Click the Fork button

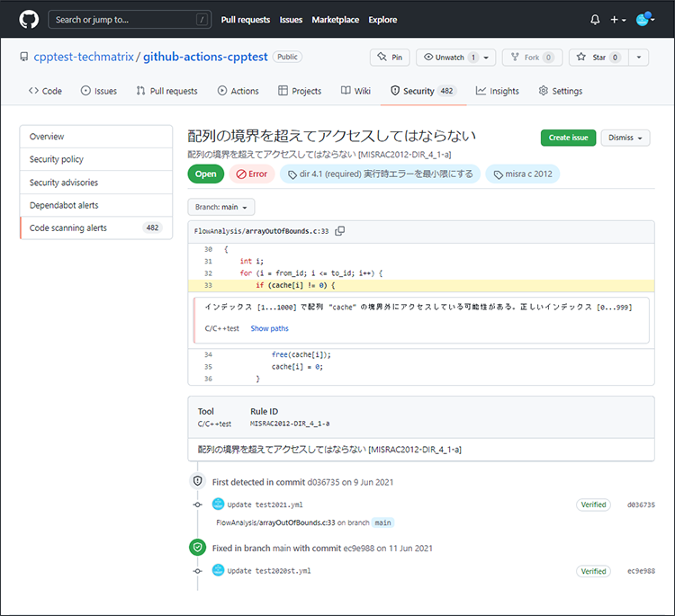[532, 58]
